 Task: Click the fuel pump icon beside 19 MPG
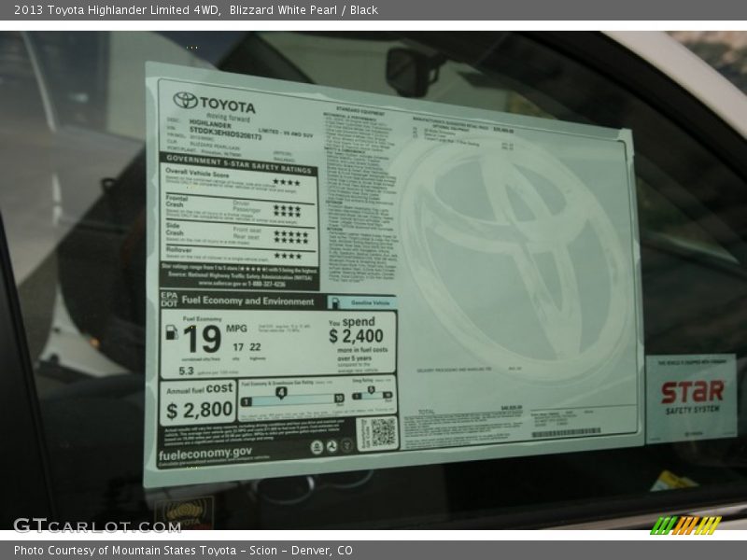(x=171, y=332)
